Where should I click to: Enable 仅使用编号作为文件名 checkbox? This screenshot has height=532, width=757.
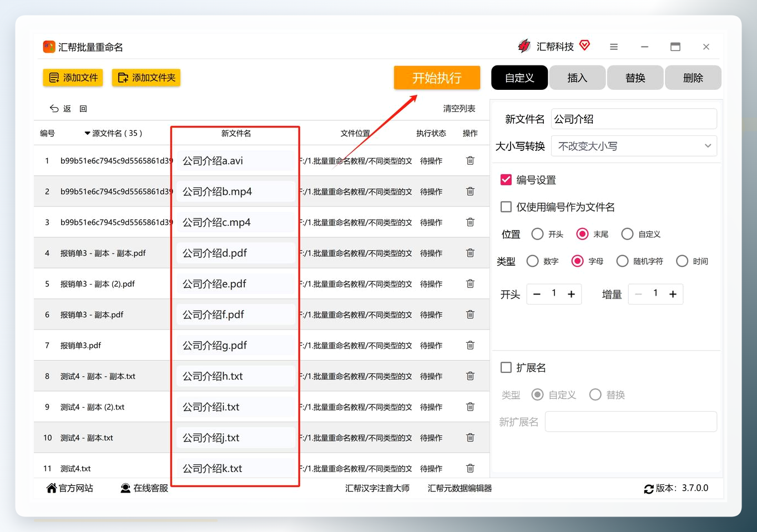(x=506, y=207)
